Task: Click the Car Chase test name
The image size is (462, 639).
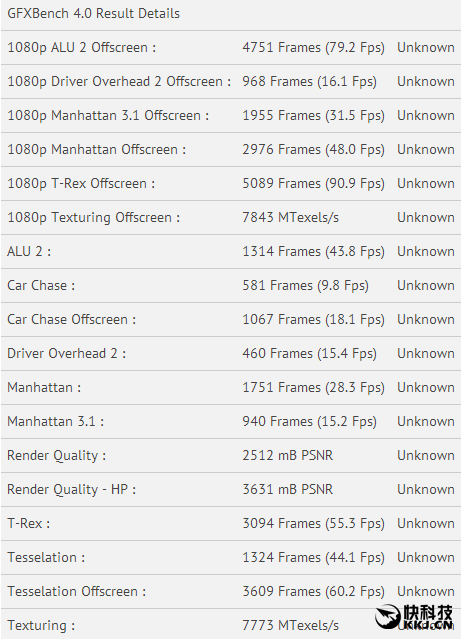Action: coord(41,286)
